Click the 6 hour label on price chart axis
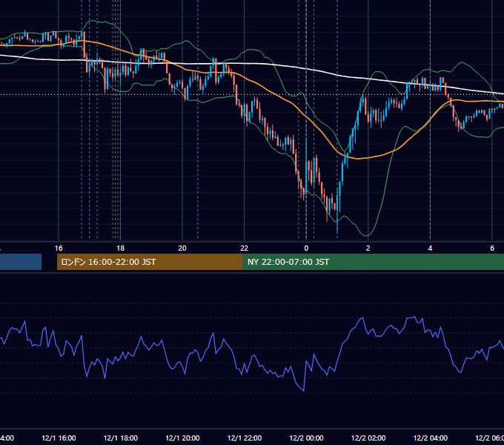Viewport: 504px width, 445px height. click(492, 248)
